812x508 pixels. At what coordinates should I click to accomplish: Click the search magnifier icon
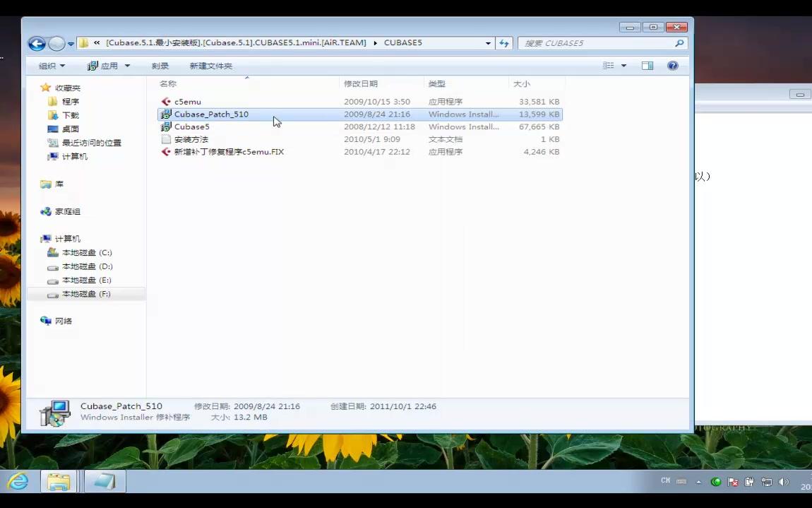click(679, 43)
